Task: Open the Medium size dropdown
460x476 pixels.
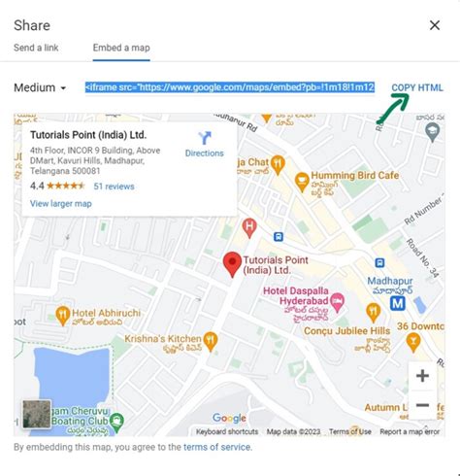Action: [x=40, y=87]
